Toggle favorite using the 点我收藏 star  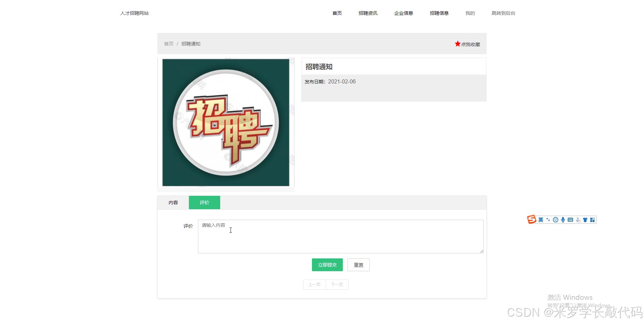point(467,44)
